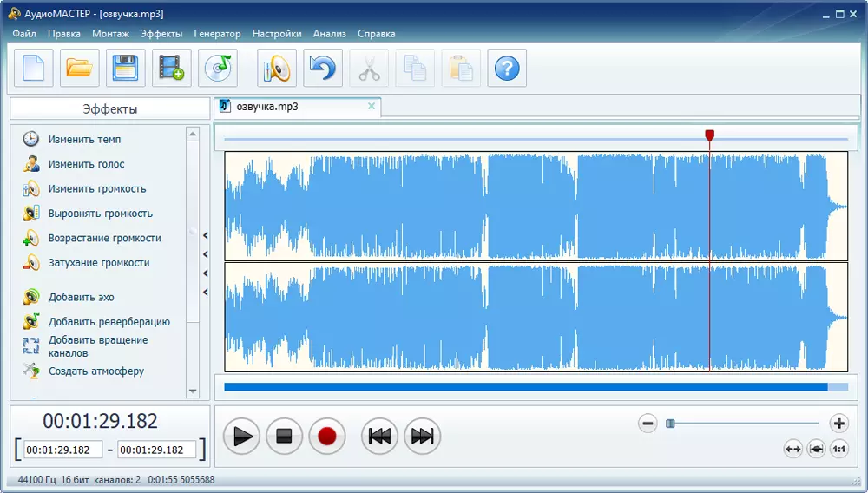Save the project with floppy disk icon

pyautogui.click(x=126, y=68)
